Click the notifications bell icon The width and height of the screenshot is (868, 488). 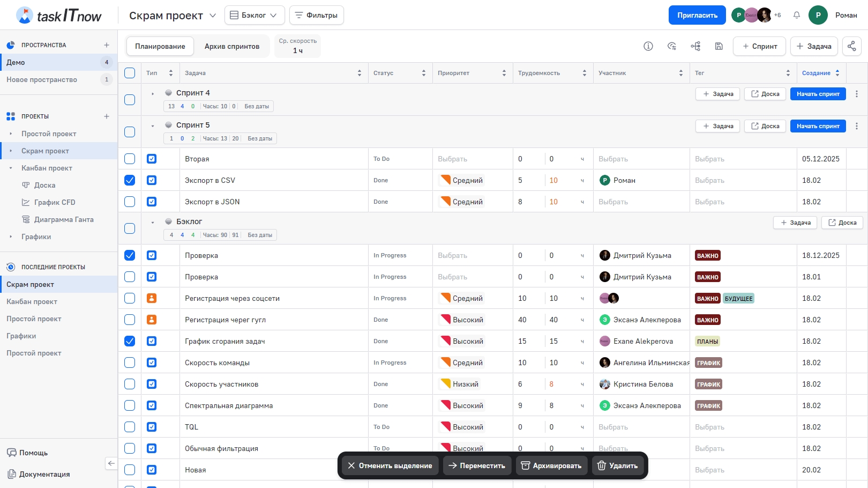coord(797,15)
